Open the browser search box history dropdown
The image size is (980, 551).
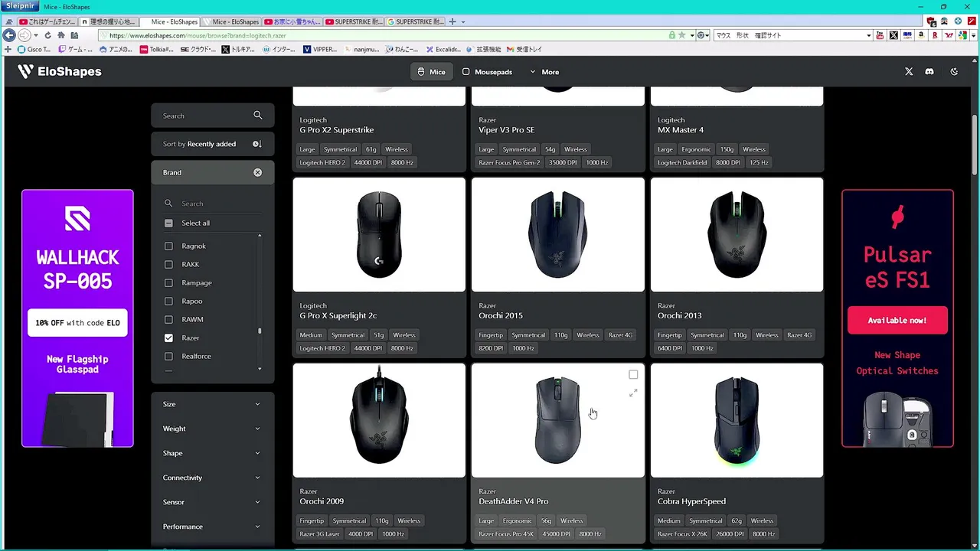(869, 35)
